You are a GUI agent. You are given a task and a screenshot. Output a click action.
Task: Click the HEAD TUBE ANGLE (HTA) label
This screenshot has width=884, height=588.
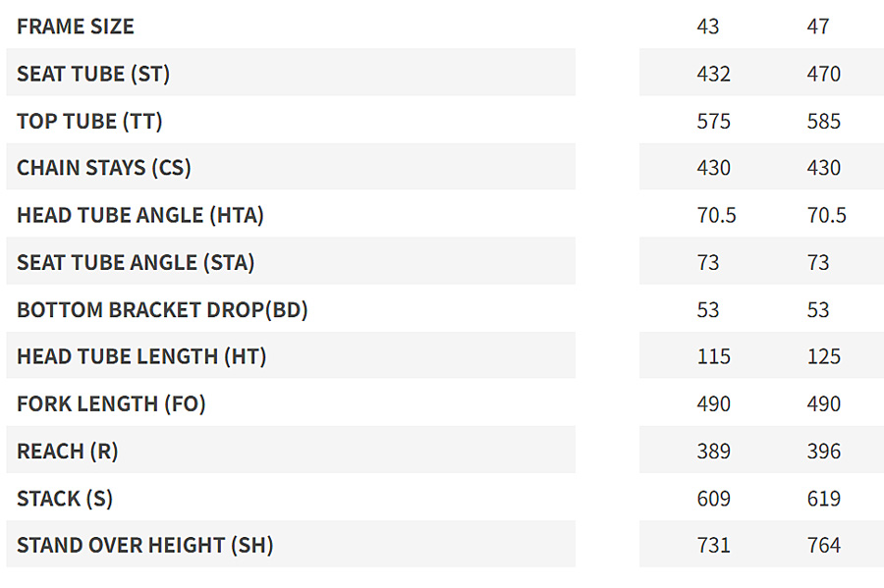click(x=140, y=215)
